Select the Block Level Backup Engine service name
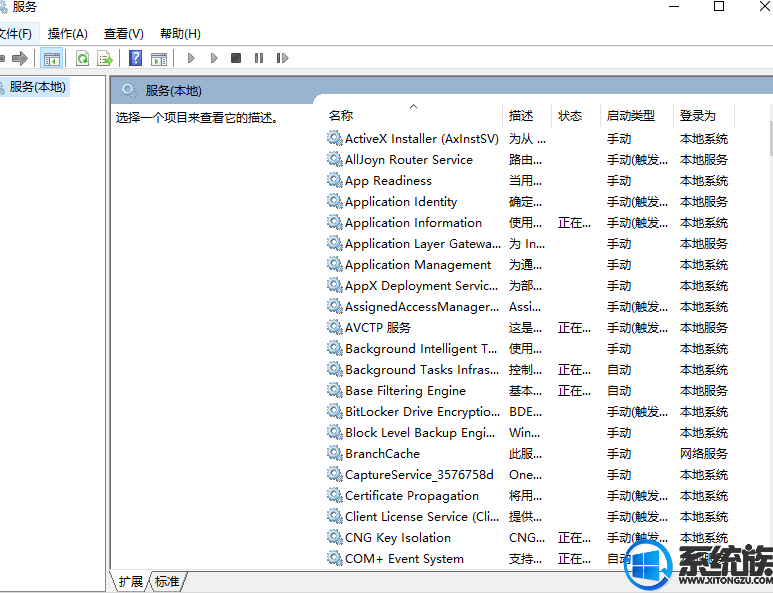Image resolution: width=773 pixels, height=593 pixels. tap(420, 432)
